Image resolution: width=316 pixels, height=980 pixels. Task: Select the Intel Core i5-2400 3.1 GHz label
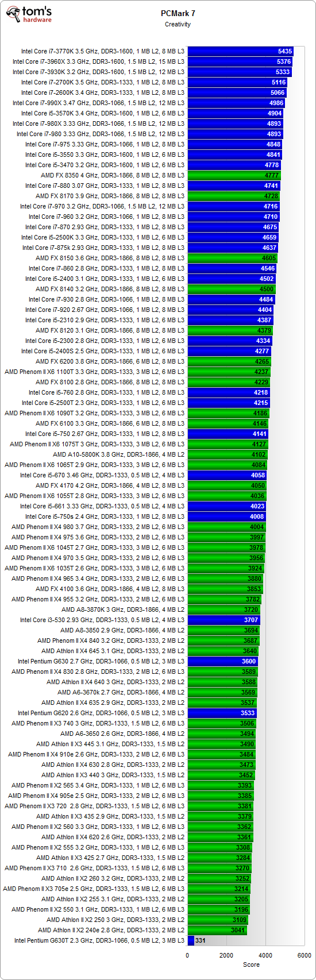tap(105, 279)
